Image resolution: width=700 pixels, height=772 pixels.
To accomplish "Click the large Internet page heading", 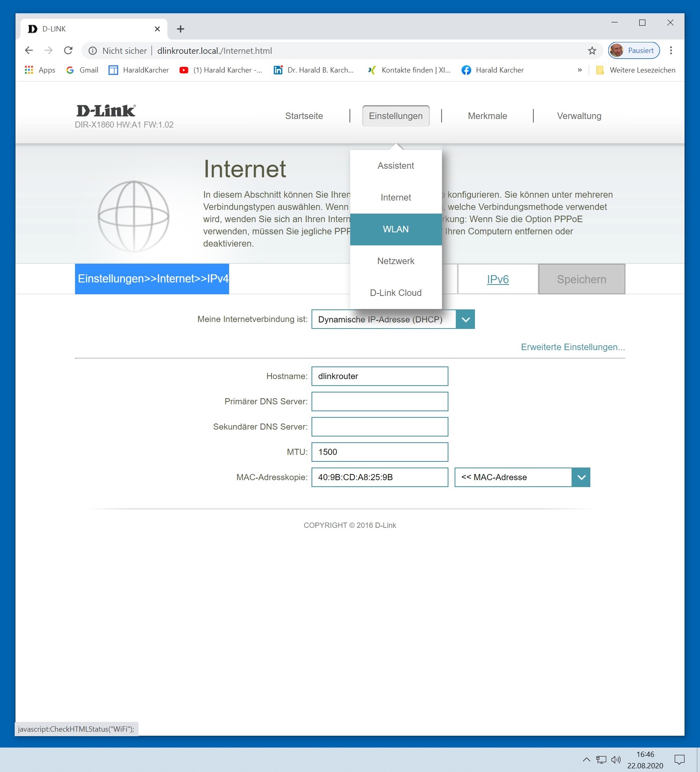I will [x=245, y=169].
